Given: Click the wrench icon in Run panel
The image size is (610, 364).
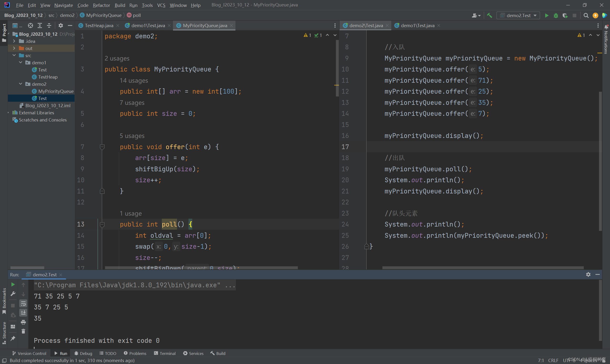Looking at the screenshot, I should (13, 293).
